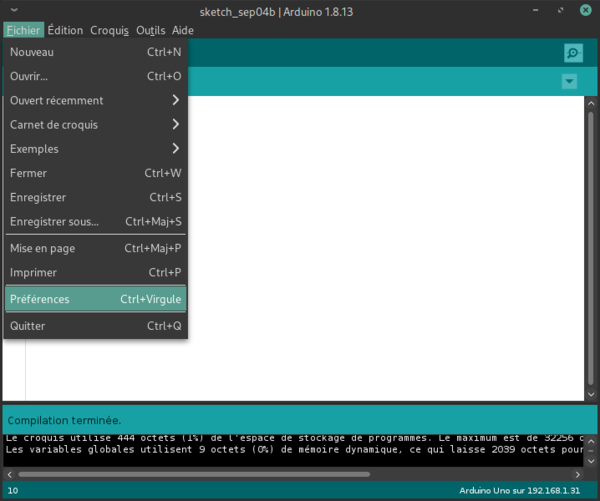600x501 pixels.
Task: Open the Serial Monitor magnifier icon
Action: coord(573,53)
